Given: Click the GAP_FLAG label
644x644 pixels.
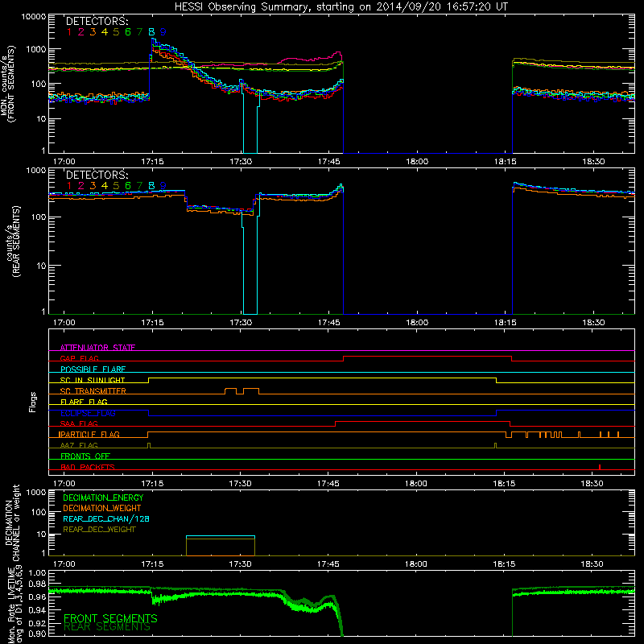Looking at the screenshot, I should (x=79, y=358).
